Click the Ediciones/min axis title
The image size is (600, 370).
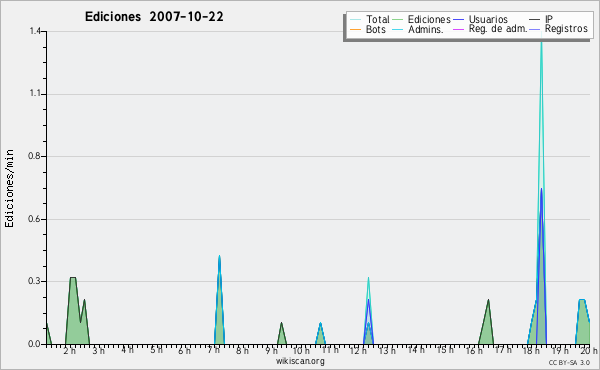click(x=9, y=188)
